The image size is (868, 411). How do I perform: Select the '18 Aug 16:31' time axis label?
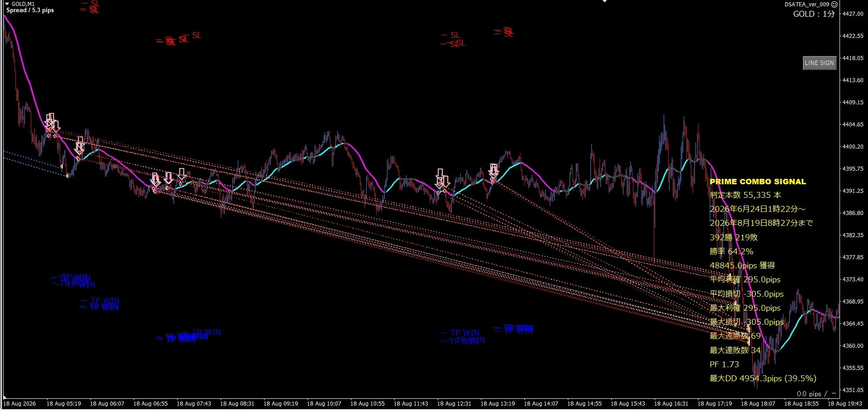[x=671, y=404]
